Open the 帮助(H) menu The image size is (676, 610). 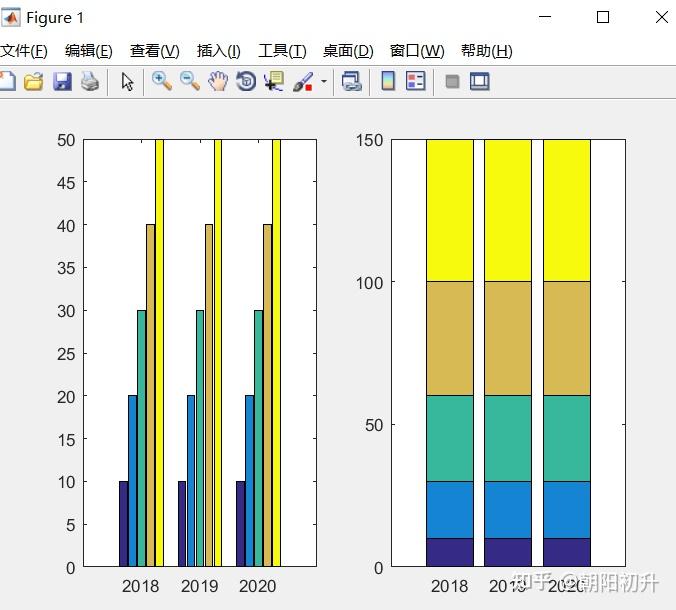pyautogui.click(x=487, y=51)
